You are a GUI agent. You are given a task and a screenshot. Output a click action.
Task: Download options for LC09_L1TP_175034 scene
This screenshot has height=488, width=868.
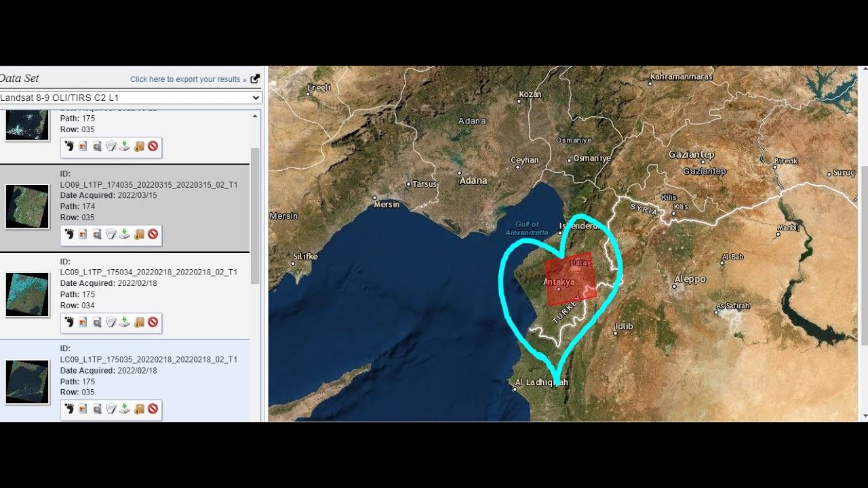click(125, 323)
